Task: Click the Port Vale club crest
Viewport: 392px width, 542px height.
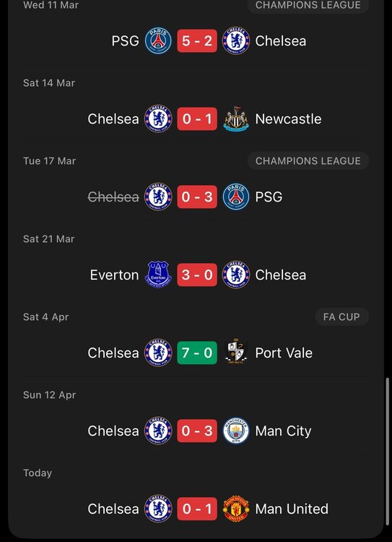Action: coord(236,352)
